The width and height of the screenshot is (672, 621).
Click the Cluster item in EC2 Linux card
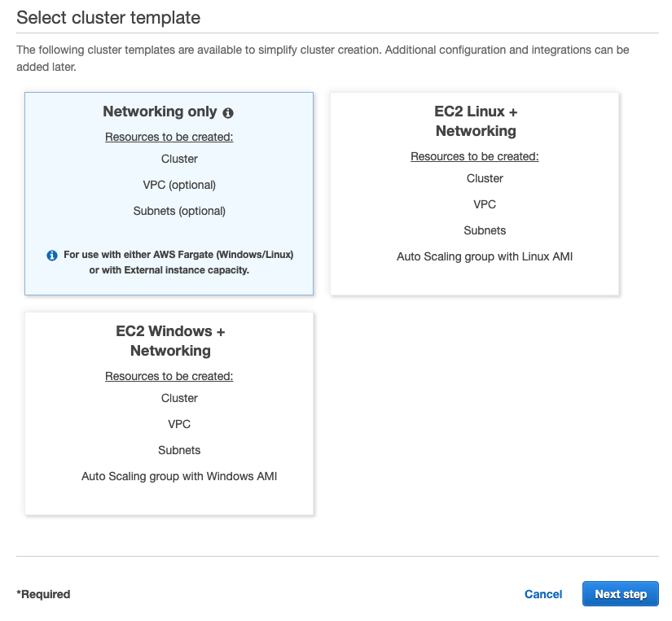484,178
